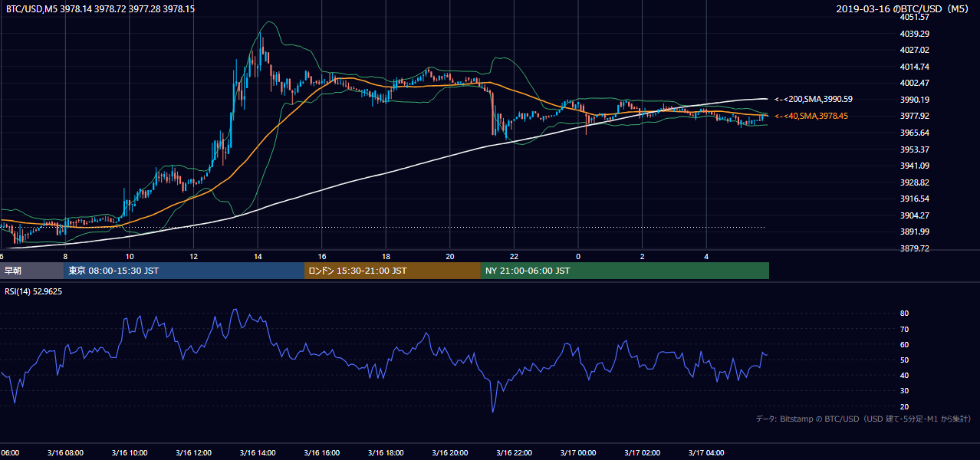This screenshot has width=980, height=460.
Task: Click RSI scale value 50
Action: (x=904, y=360)
